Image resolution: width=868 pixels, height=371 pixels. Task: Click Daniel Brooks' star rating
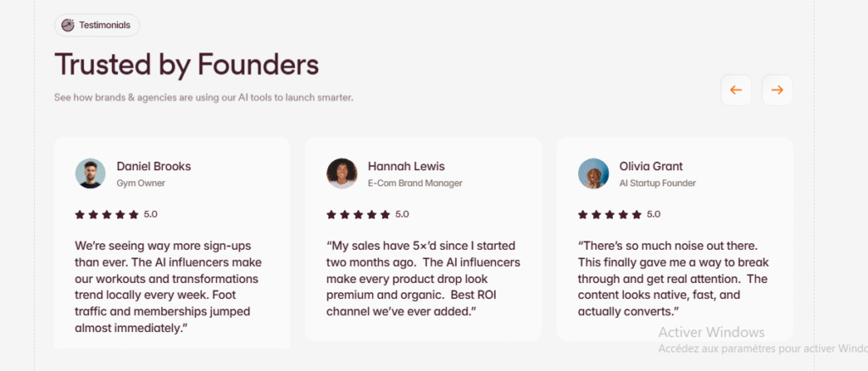click(x=106, y=214)
